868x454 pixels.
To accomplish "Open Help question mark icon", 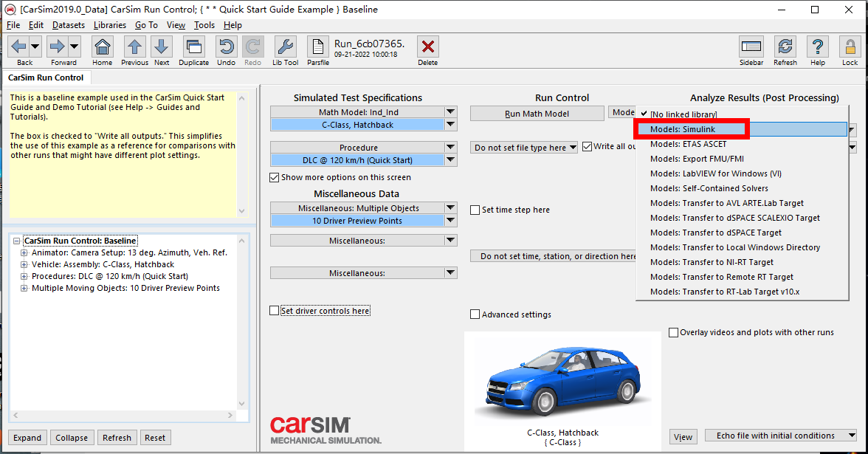I will click(x=818, y=47).
